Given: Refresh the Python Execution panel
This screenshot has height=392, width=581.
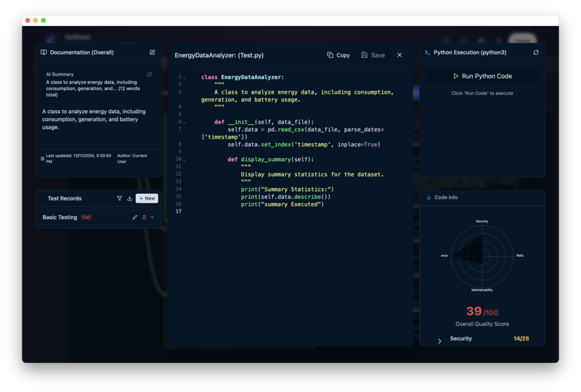Looking at the screenshot, I should pyautogui.click(x=536, y=52).
